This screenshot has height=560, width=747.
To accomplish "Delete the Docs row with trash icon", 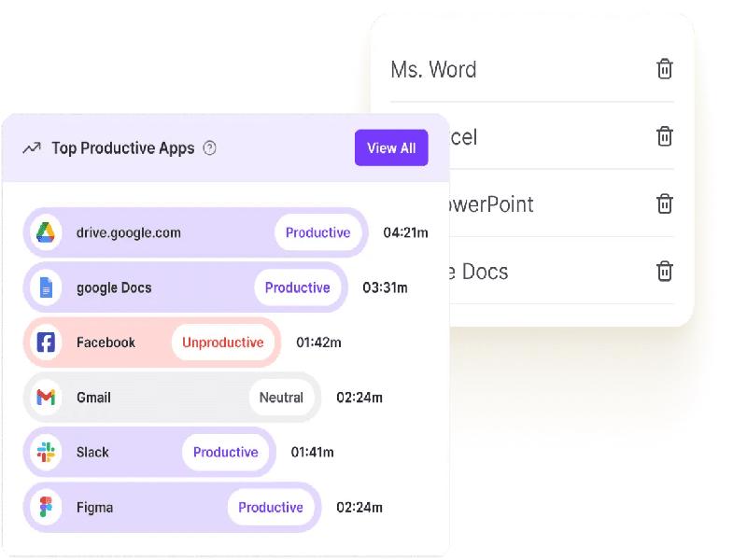I will coord(664,272).
